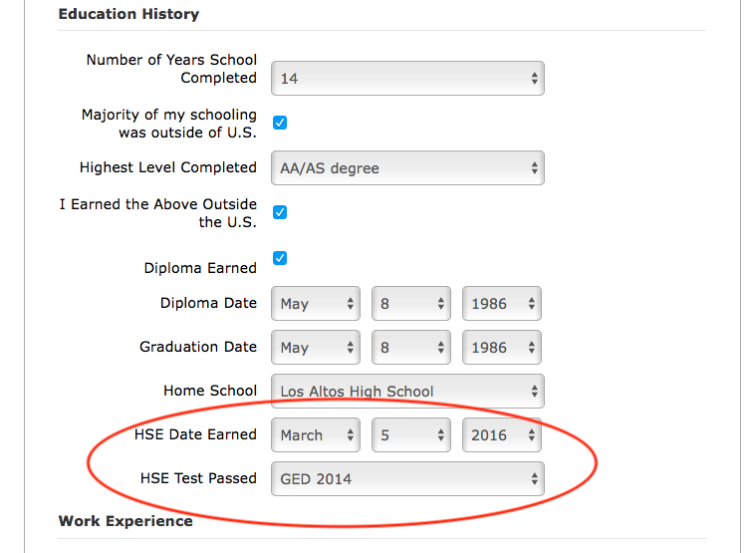Open Home School dropdown showing Los Altos
The width and height of the screenshot is (756, 553).
(407, 392)
